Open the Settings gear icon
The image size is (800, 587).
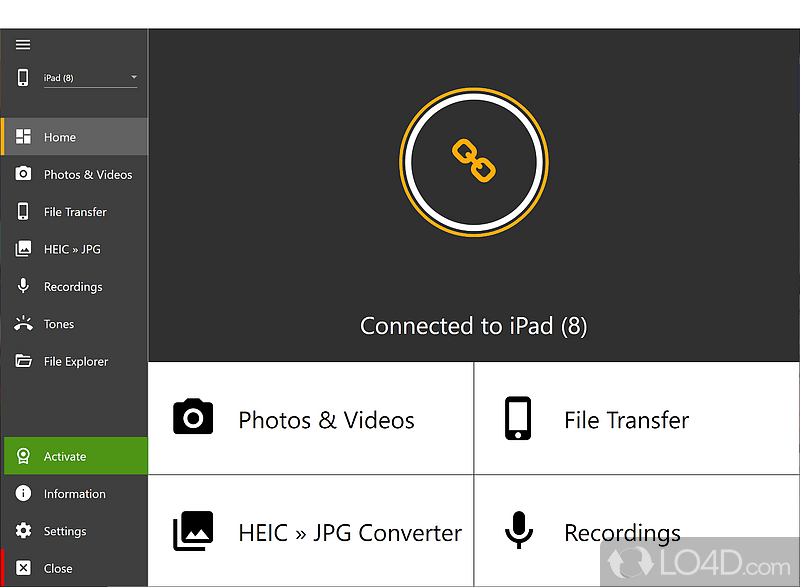click(23, 531)
